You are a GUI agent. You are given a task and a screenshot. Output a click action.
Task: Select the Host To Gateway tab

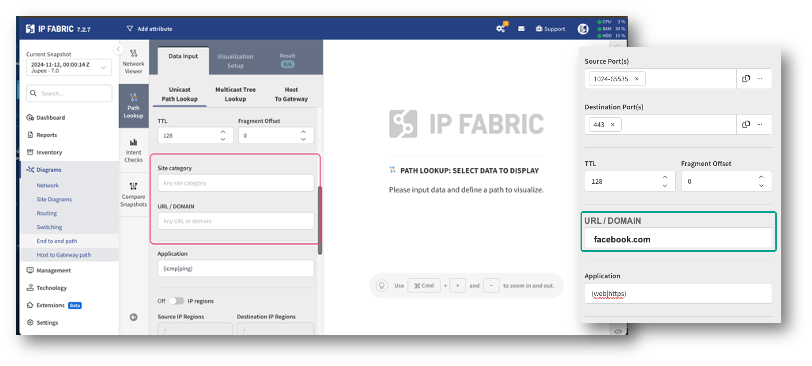[292, 94]
